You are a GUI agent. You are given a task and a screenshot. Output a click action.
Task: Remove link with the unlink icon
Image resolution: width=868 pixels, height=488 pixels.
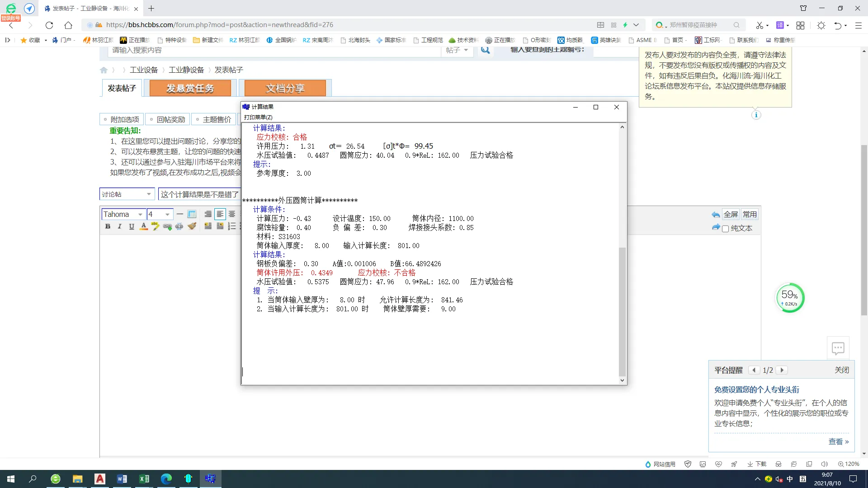click(x=179, y=226)
